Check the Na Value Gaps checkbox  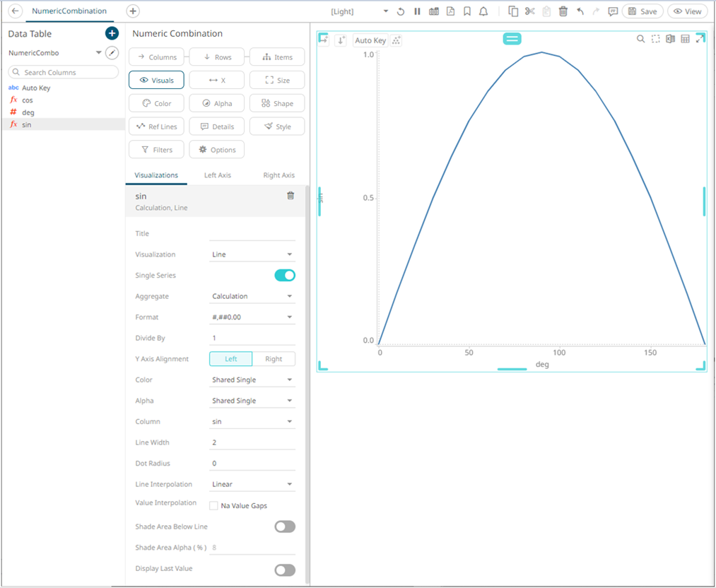pyautogui.click(x=213, y=506)
